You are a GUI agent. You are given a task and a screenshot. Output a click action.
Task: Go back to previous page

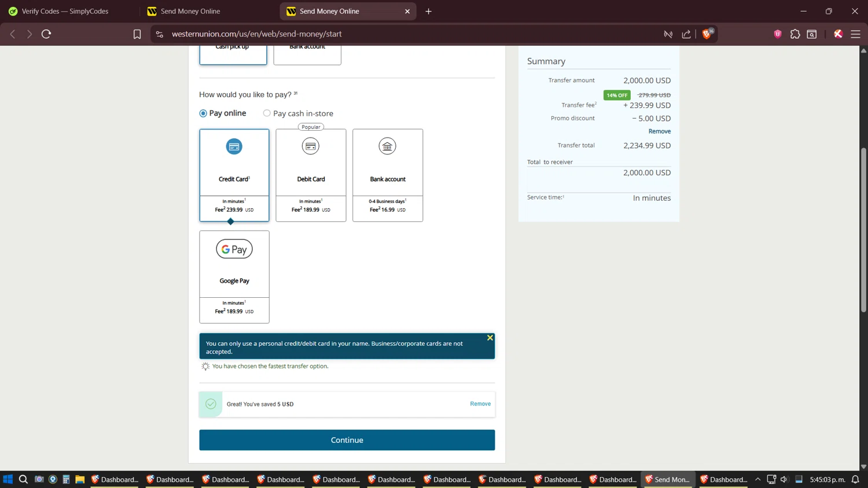click(x=13, y=34)
